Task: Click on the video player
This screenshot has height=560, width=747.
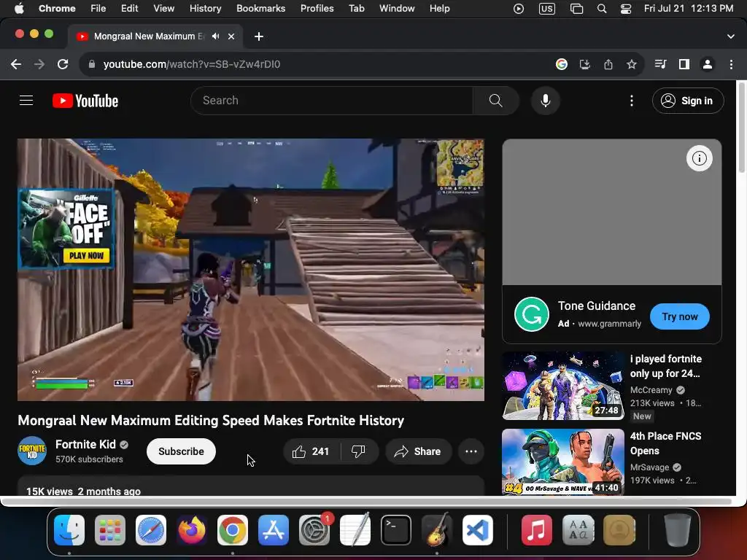Action: (x=251, y=270)
